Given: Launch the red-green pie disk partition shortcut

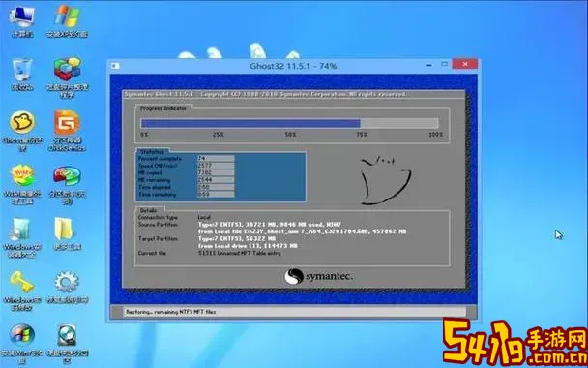Looking at the screenshot, I should pyautogui.click(x=67, y=185).
